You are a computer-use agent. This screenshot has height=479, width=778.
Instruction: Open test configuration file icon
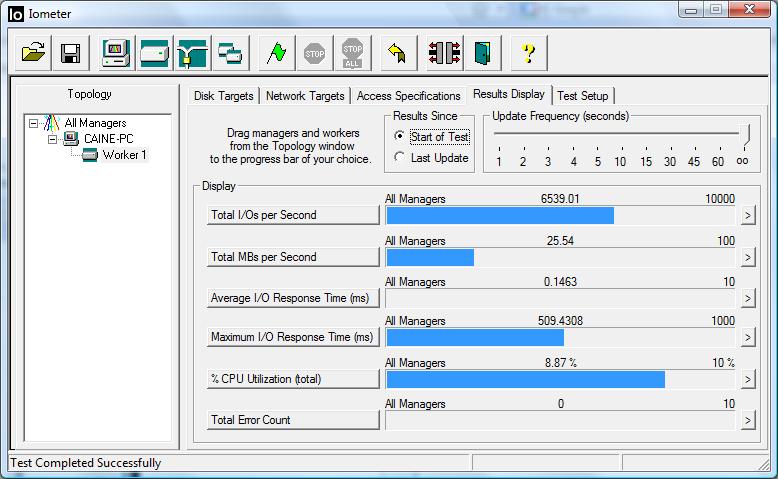(33, 53)
